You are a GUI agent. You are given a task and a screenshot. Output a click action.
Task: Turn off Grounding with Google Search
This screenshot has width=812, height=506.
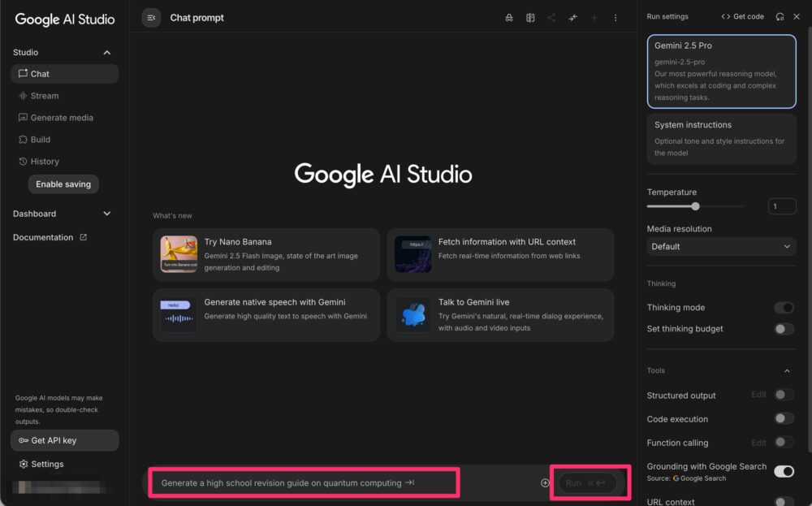click(784, 471)
